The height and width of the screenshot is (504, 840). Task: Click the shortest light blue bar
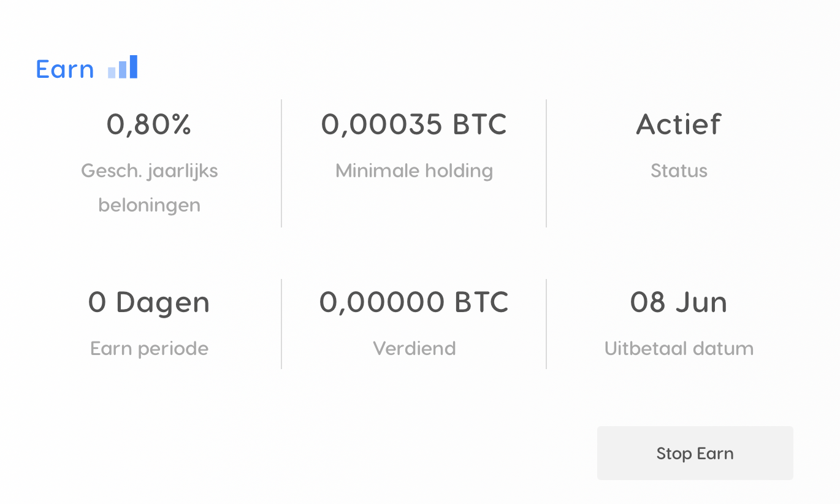coord(112,72)
